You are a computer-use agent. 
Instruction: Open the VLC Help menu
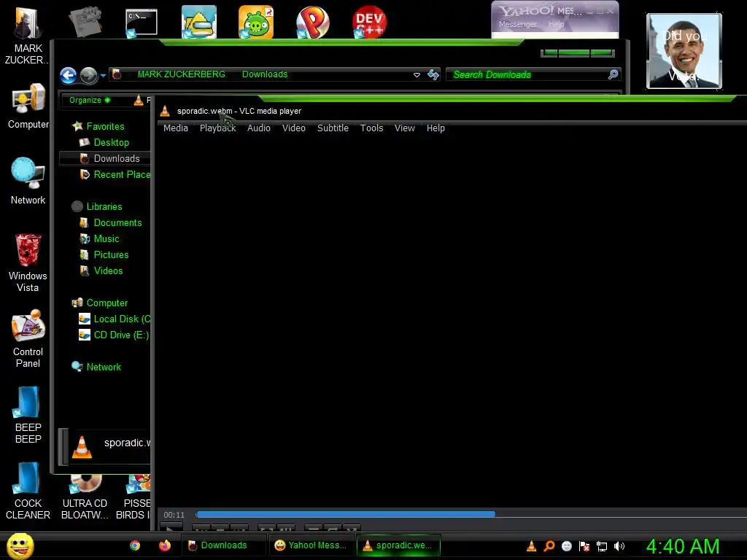pyautogui.click(x=436, y=128)
